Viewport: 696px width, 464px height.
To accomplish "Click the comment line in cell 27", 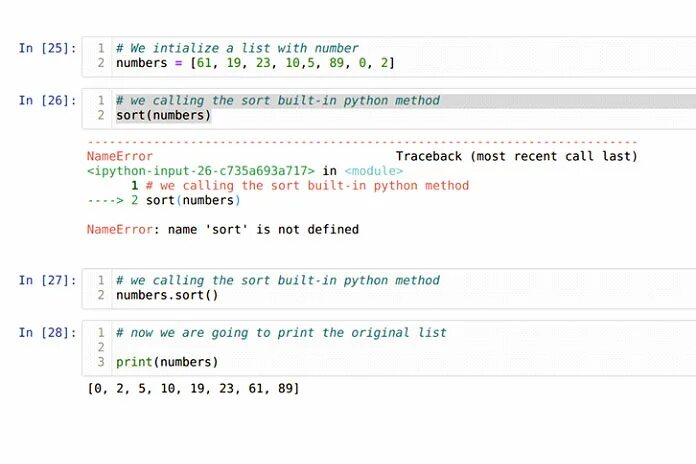I will click(278, 280).
